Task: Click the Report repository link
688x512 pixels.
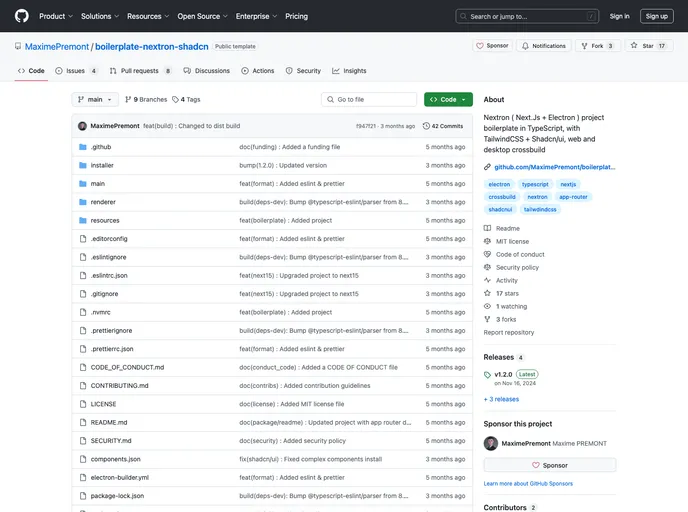Action: click(509, 333)
